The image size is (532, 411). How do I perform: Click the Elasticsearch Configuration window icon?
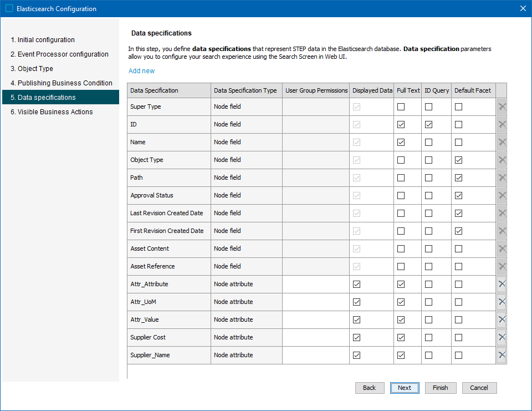tap(9, 8)
